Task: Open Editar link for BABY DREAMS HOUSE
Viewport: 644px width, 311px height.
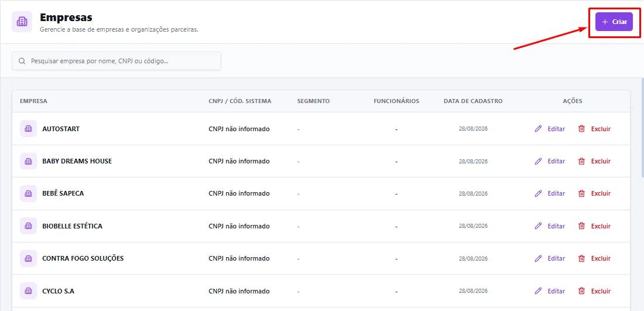Action: 556,161
